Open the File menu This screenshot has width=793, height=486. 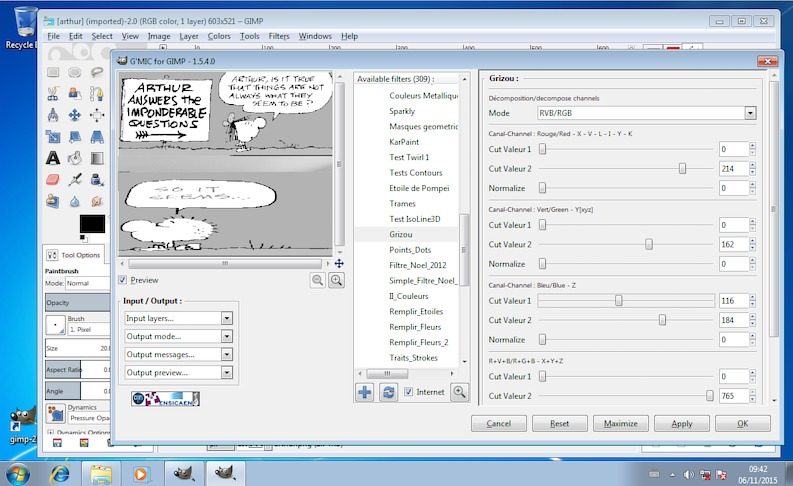click(53, 36)
